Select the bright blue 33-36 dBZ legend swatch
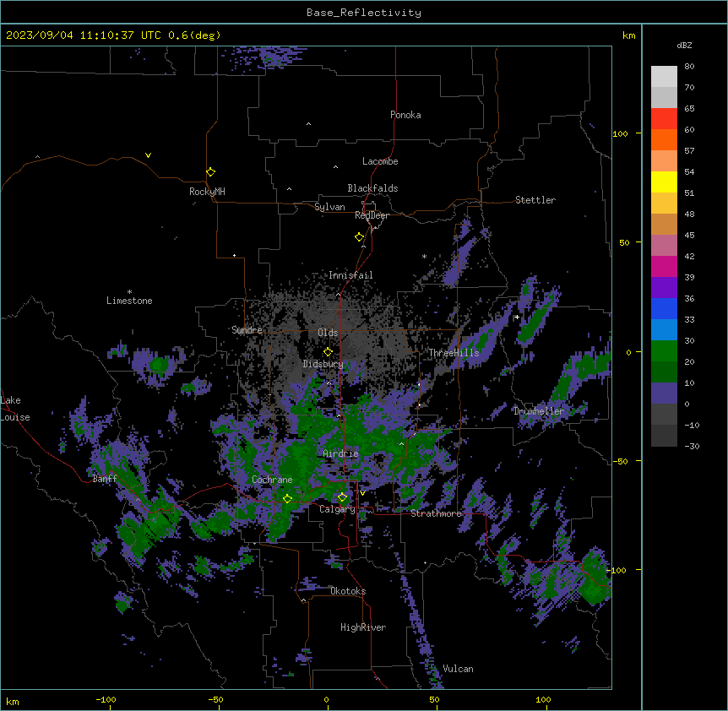Screen dimensions: 728x711 pyautogui.click(x=664, y=308)
